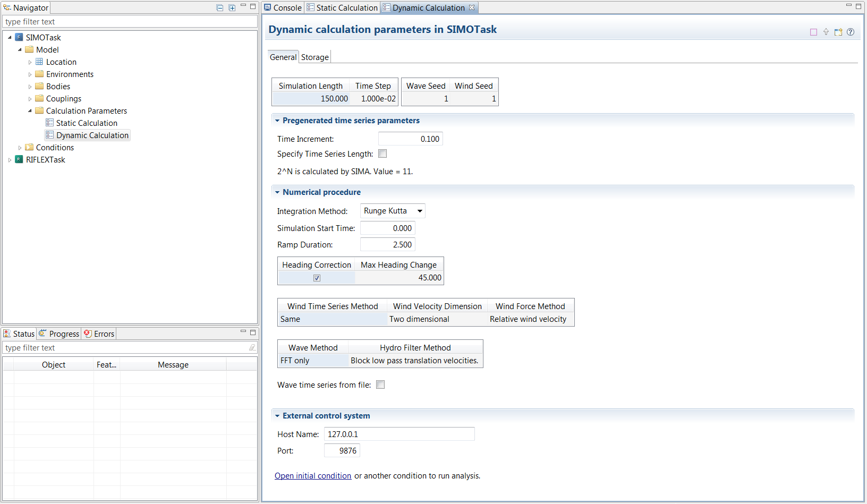Click the Open initial condition link
Image resolution: width=867 pixels, height=504 pixels.
(x=312, y=476)
